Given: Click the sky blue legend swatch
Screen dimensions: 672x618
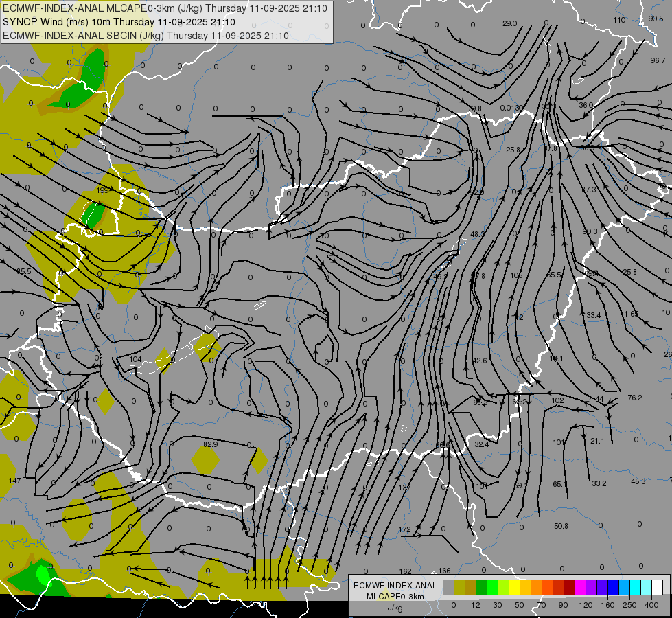Looking at the screenshot, I should 625,587.
